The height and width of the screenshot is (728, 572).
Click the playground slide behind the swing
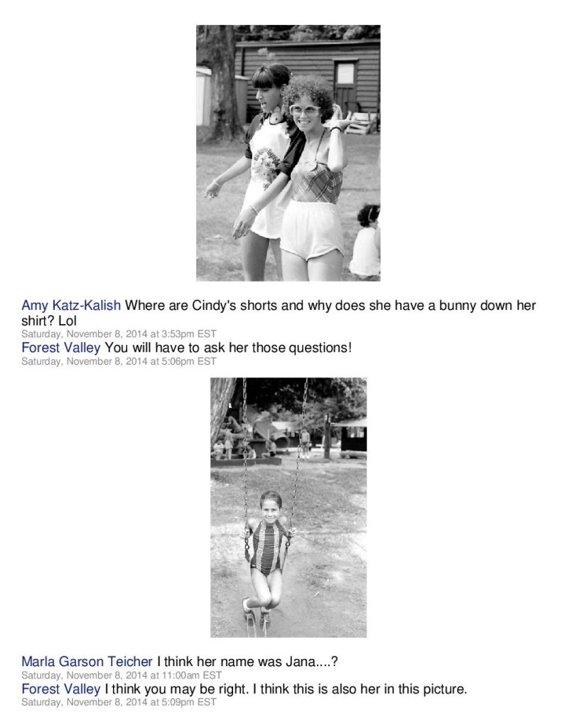[262, 425]
